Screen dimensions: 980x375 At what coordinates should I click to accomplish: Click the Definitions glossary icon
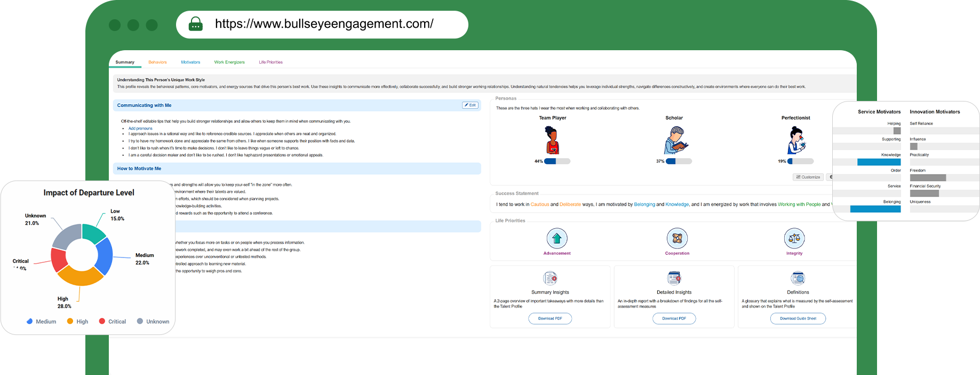coord(798,278)
